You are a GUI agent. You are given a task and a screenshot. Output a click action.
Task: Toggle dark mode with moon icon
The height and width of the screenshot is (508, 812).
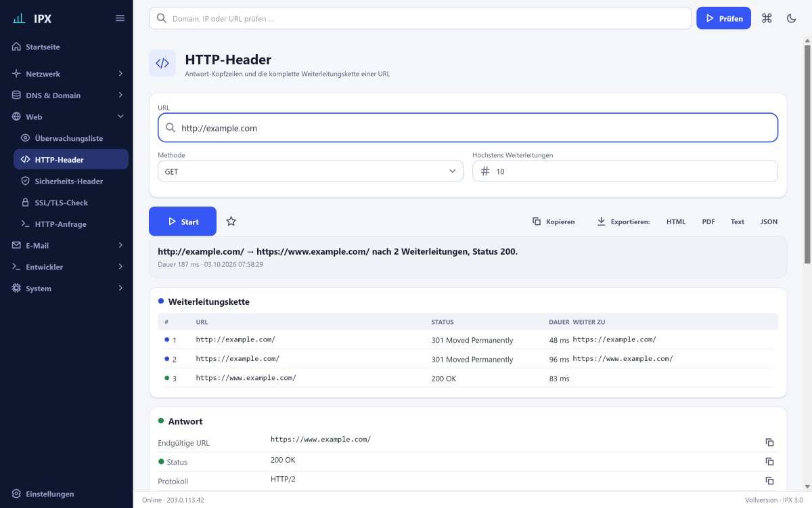pyautogui.click(x=791, y=18)
